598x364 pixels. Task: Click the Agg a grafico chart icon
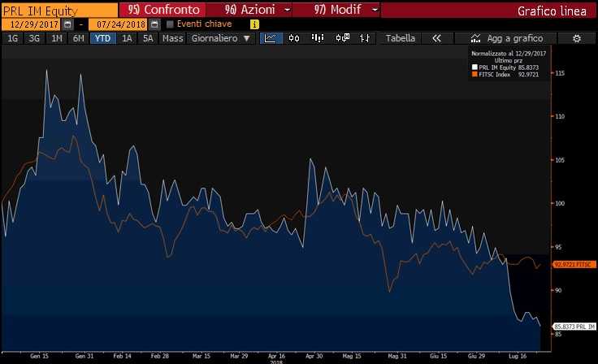[x=475, y=38]
